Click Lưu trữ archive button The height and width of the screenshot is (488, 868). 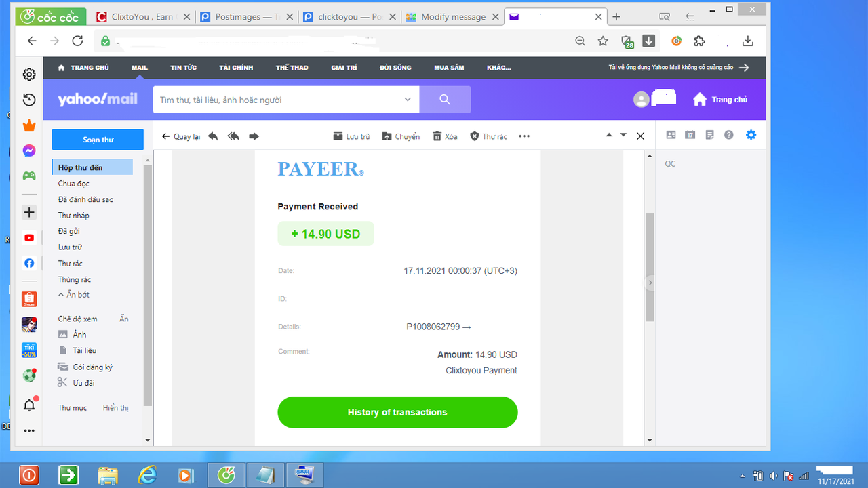(x=351, y=136)
